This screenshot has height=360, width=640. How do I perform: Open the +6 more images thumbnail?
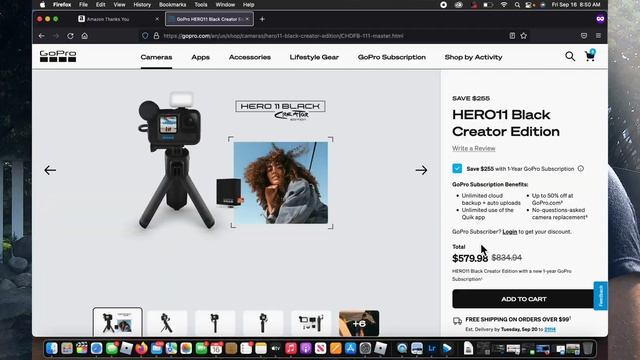(359, 323)
